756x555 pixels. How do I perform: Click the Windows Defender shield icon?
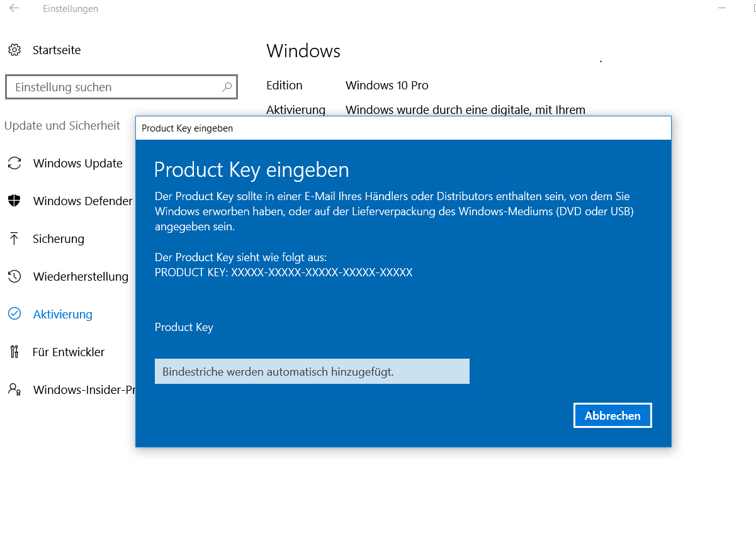pos(14,201)
